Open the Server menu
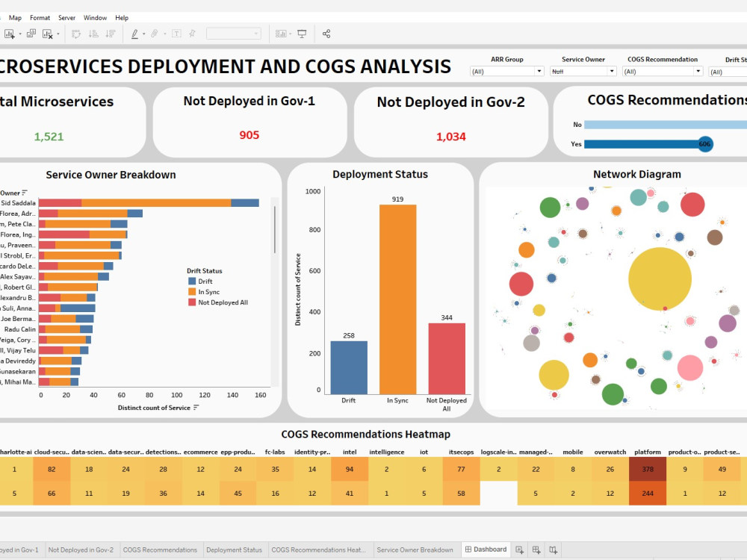The image size is (747, 560). click(x=66, y=17)
